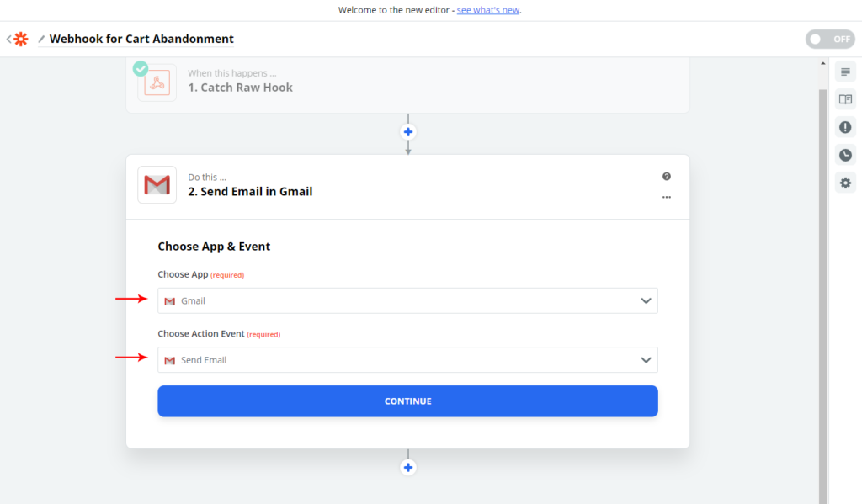Open the history clock icon panel
Image resolution: width=862 pixels, height=504 pixels.
[x=845, y=155]
